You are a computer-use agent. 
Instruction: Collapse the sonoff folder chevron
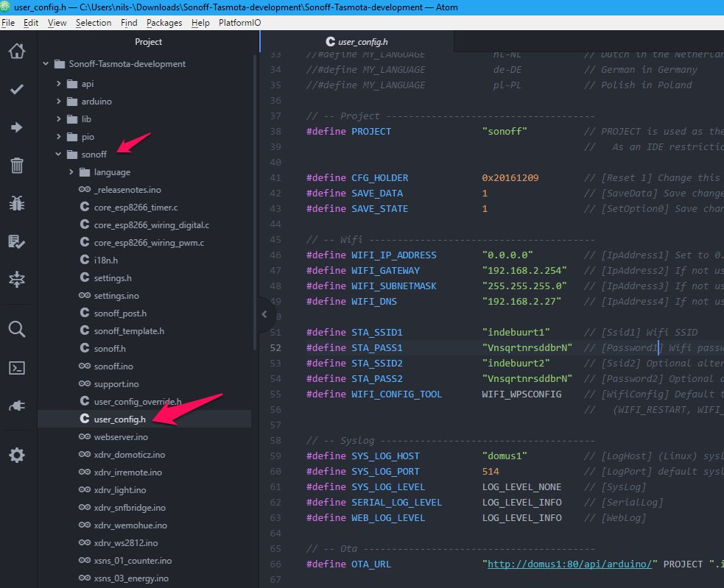58,154
